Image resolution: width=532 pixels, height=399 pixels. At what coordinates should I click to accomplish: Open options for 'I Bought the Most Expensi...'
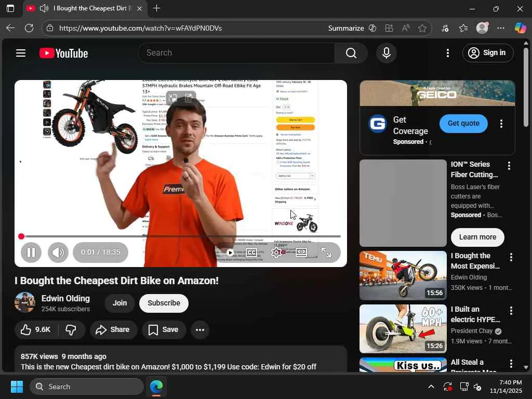(511, 257)
